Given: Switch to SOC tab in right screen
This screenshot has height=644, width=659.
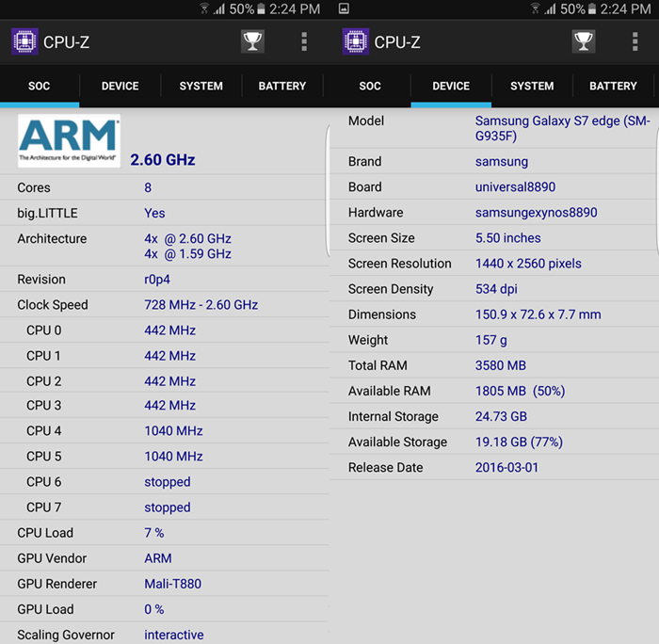Looking at the screenshot, I should pyautogui.click(x=370, y=87).
